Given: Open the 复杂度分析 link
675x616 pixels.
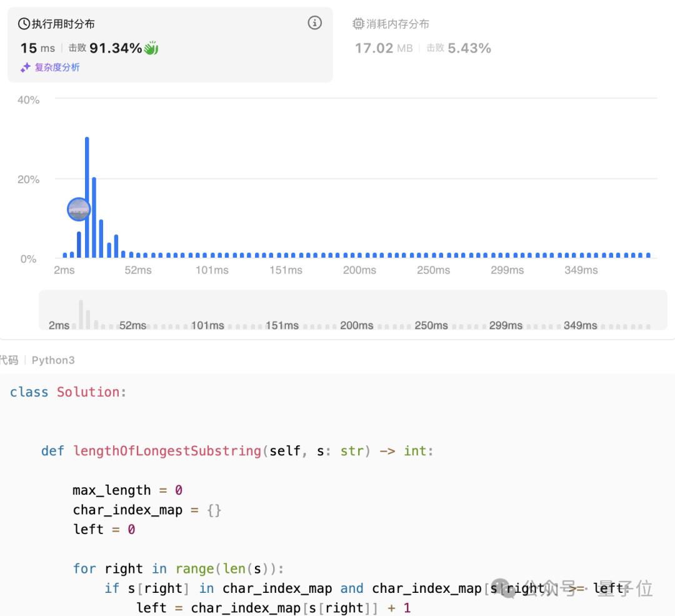Looking at the screenshot, I should pyautogui.click(x=57, y=68).
